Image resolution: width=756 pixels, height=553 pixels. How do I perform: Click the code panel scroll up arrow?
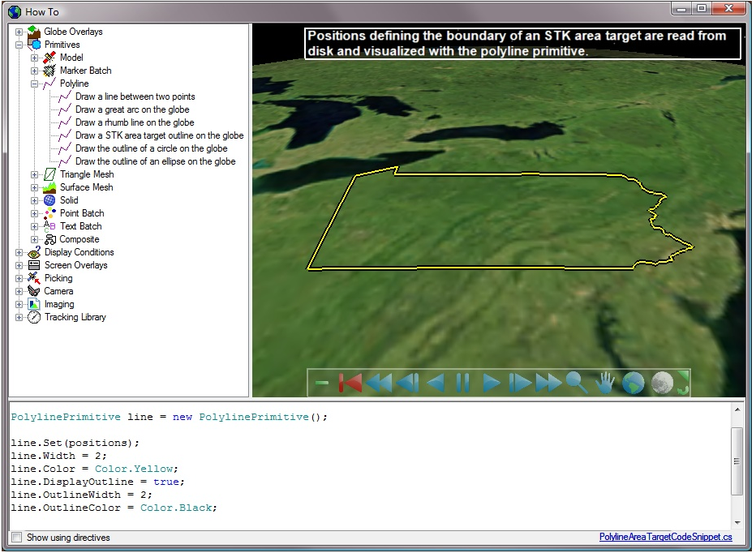point(737,409)
